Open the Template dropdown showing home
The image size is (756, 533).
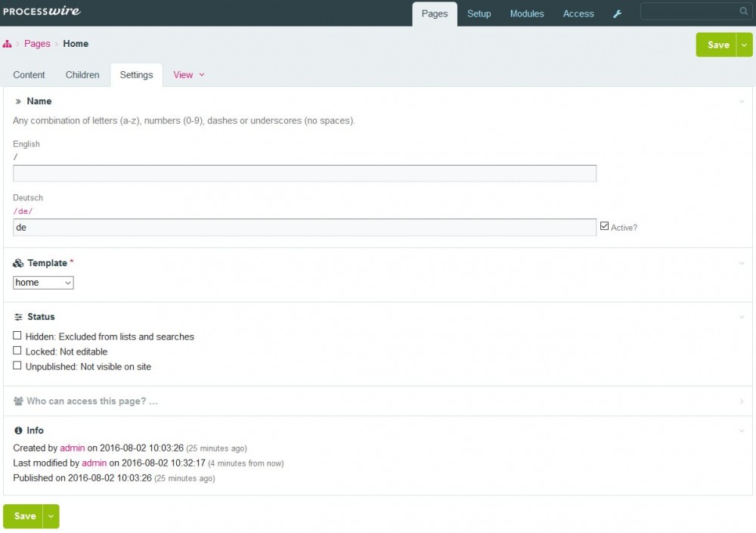43,282
